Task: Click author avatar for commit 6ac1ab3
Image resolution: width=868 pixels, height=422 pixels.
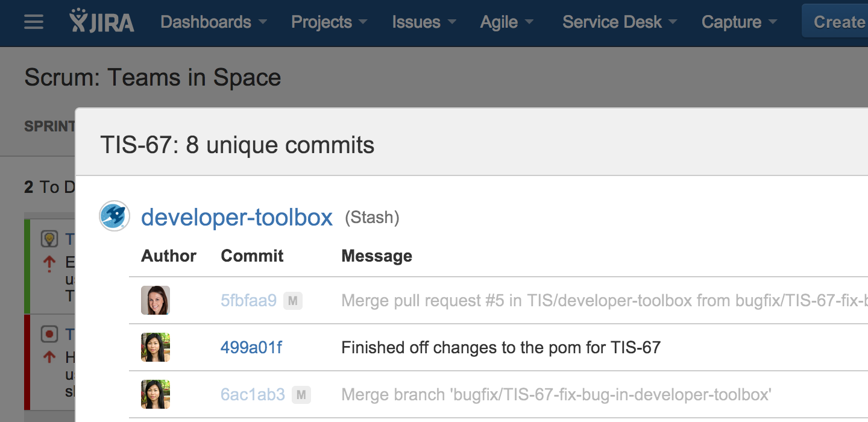Action: [156, 394]
